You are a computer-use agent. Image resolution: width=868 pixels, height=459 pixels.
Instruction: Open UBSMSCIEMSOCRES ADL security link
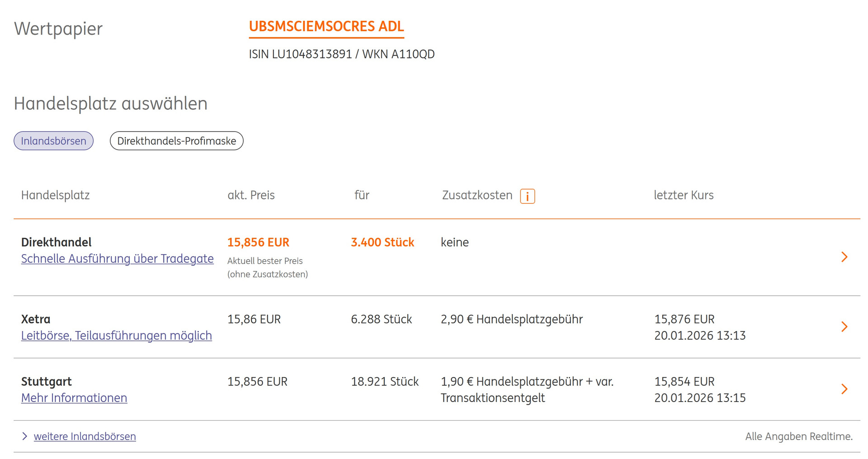326,27
